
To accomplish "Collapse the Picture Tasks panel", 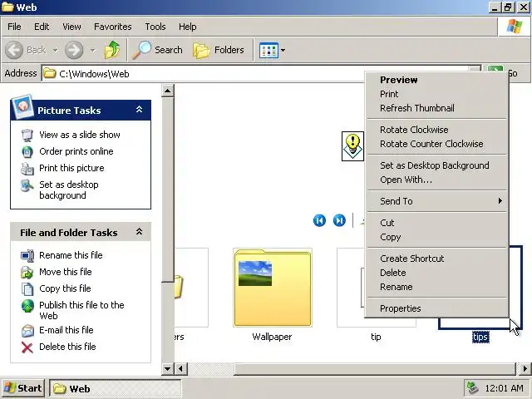I will (x=139, y=109).
